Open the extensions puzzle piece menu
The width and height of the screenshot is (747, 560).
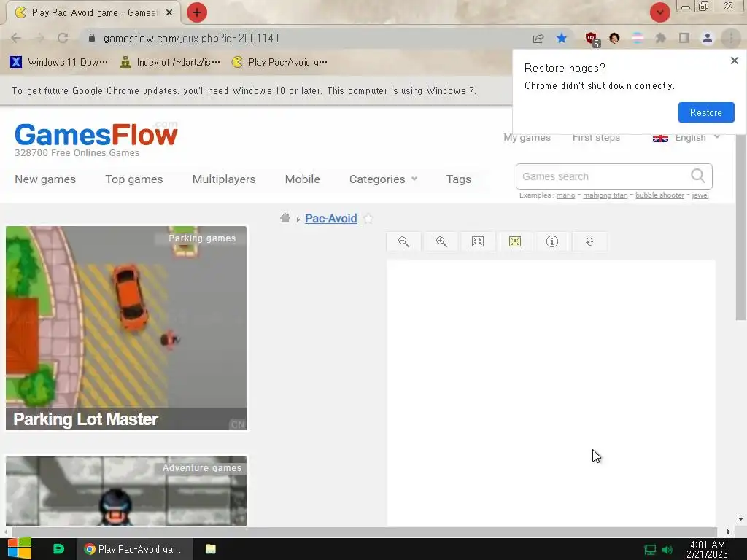coord(661,38)
